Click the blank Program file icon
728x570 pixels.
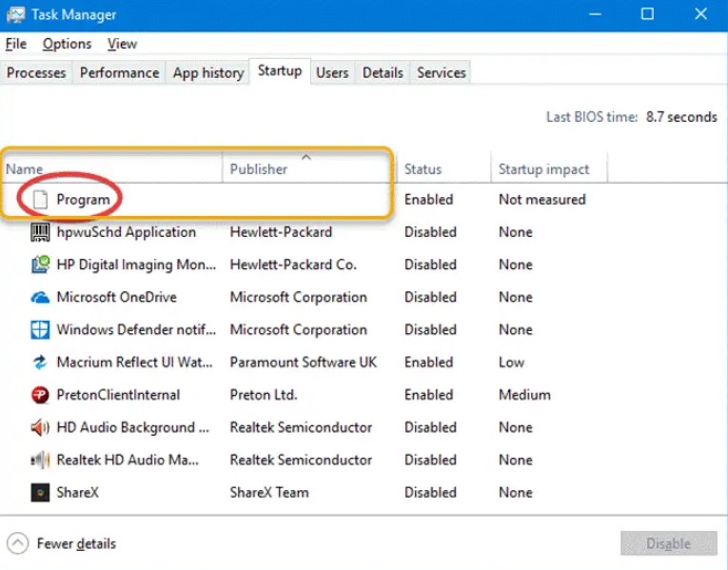pyautogui.click(x=40, y=200)
